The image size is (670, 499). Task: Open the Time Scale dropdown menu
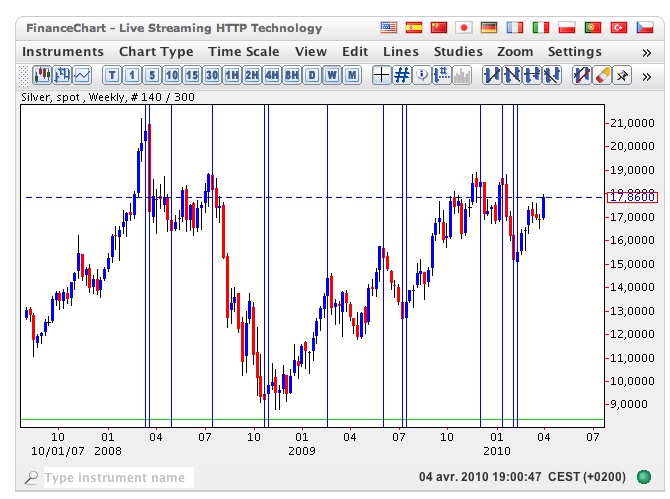[244, 51]
